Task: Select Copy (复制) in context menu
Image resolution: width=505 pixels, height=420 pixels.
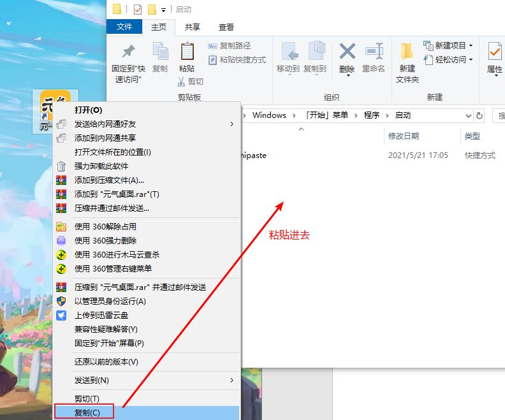Action: [x=87, y=412]
